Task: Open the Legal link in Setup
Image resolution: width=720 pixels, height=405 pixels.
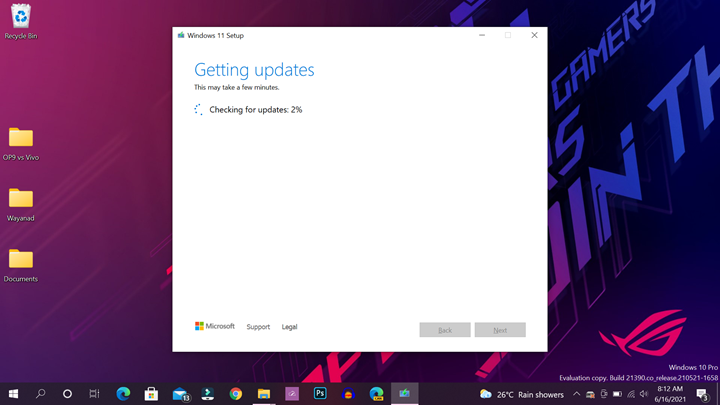Action: (289, 327)
